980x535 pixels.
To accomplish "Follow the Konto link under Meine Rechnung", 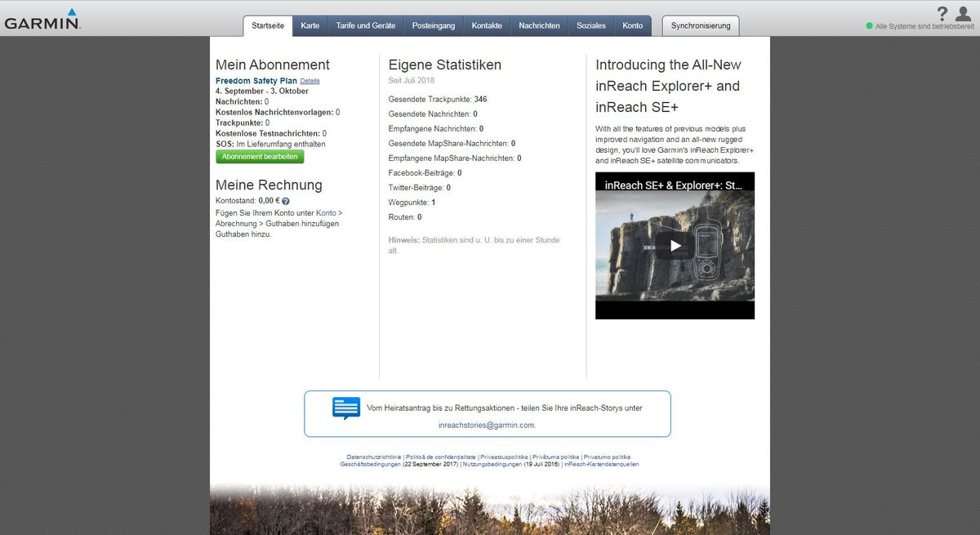I will (326, 212).
